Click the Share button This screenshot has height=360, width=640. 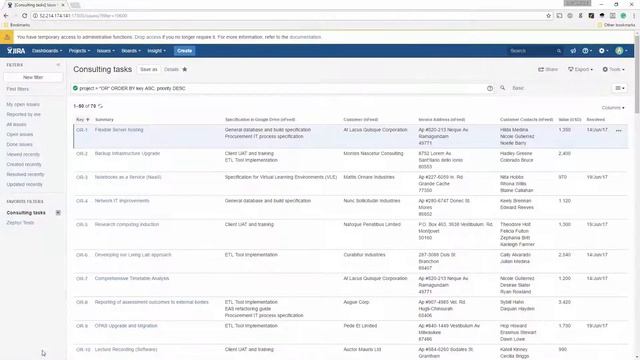[x=548, y=69]
